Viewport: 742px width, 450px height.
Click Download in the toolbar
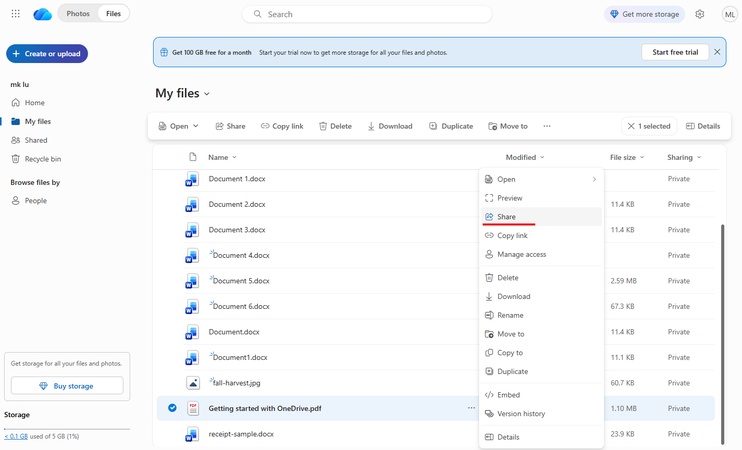390,126
